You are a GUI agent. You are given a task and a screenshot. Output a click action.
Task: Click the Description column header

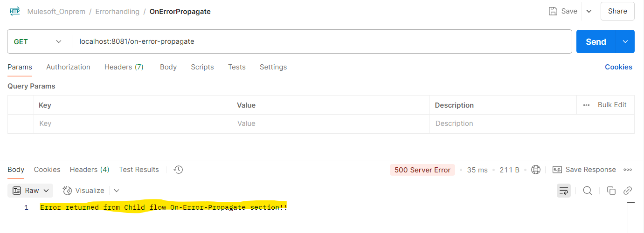pyautogui.click(x=454, y=105)
